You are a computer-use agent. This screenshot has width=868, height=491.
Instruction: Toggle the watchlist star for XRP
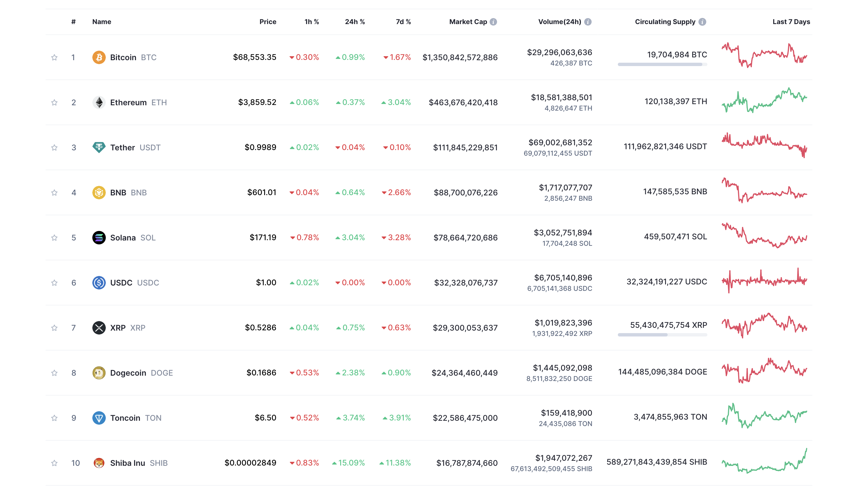click(x=54, y=328)
